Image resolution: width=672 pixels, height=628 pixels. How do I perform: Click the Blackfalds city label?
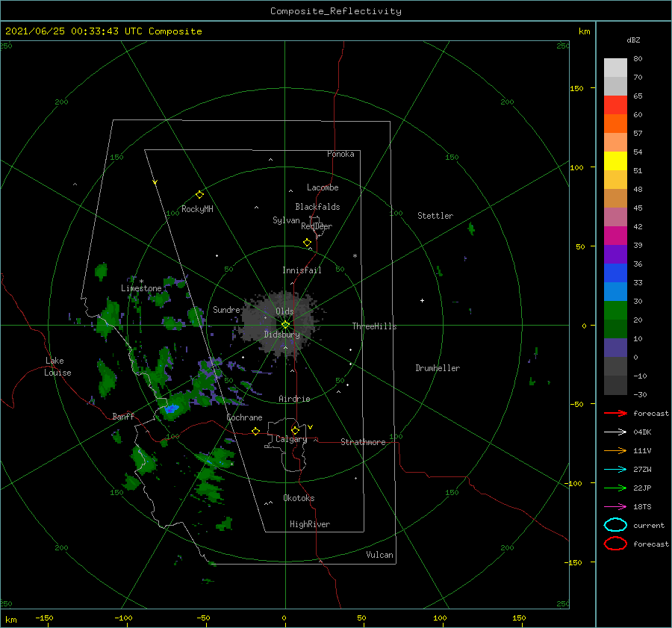click(x=317, y=207)
